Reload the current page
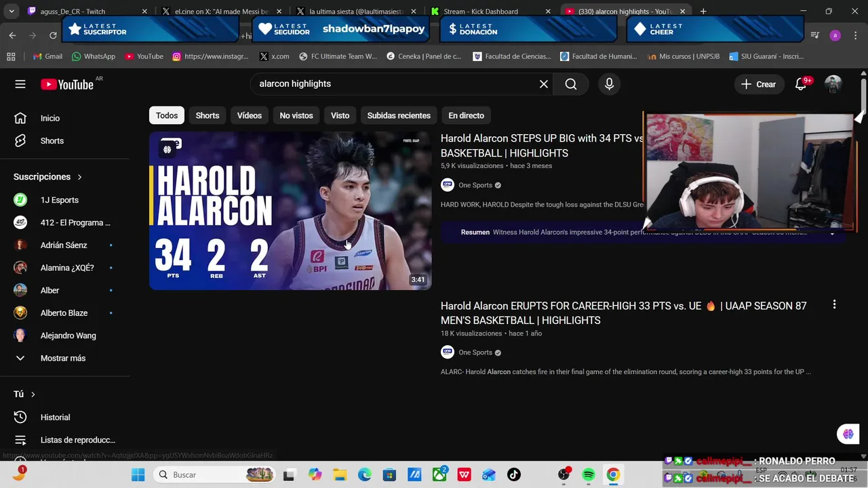 click(x=53, y=35)
